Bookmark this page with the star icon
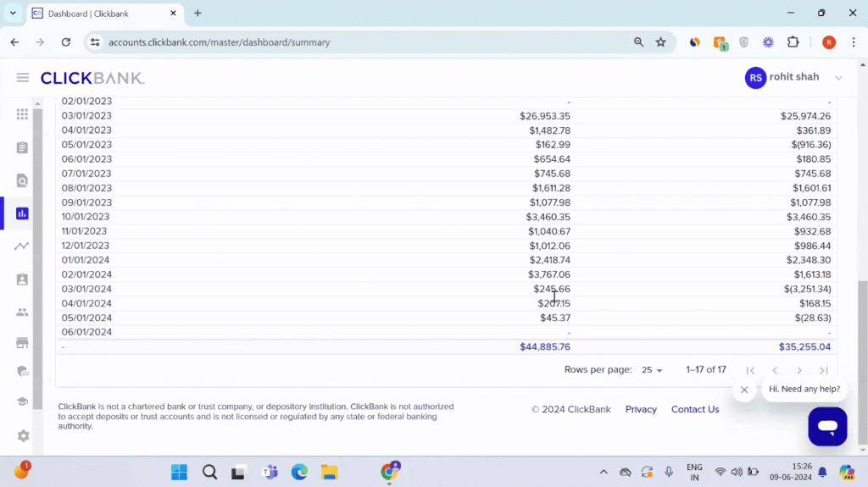Viewport: 868px width, 487px height. pos(661,42)
